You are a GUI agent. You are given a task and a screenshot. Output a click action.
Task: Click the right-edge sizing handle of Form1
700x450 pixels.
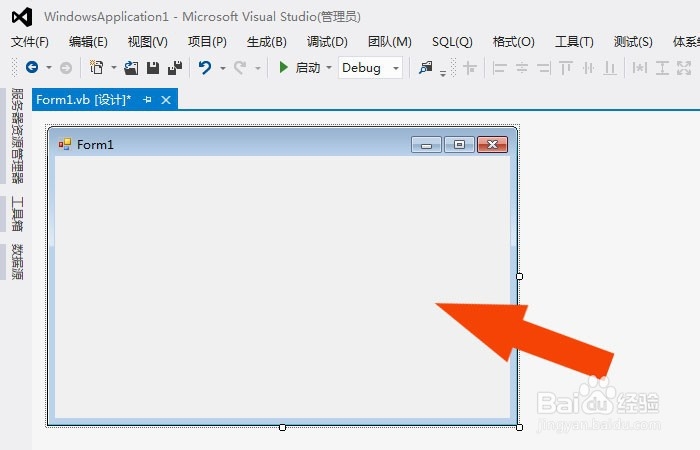click(x=519, y=276)
